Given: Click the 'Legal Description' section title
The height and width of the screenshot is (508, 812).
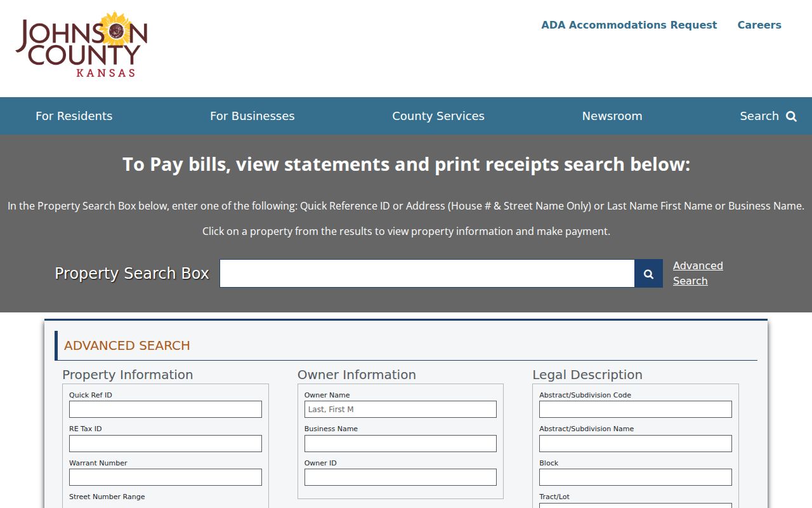Looking at the screenshot, I should pyautogui.click(x=587, y=375).
